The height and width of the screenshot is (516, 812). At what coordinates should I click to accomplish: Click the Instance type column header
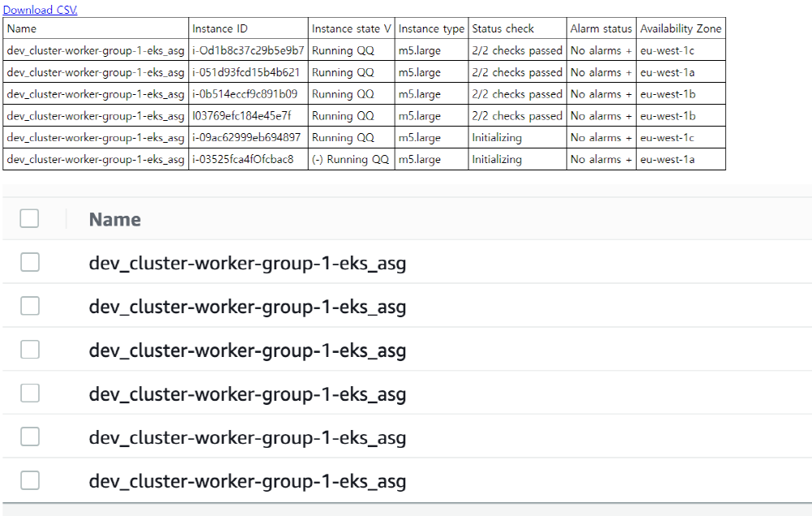click(431, 28)
